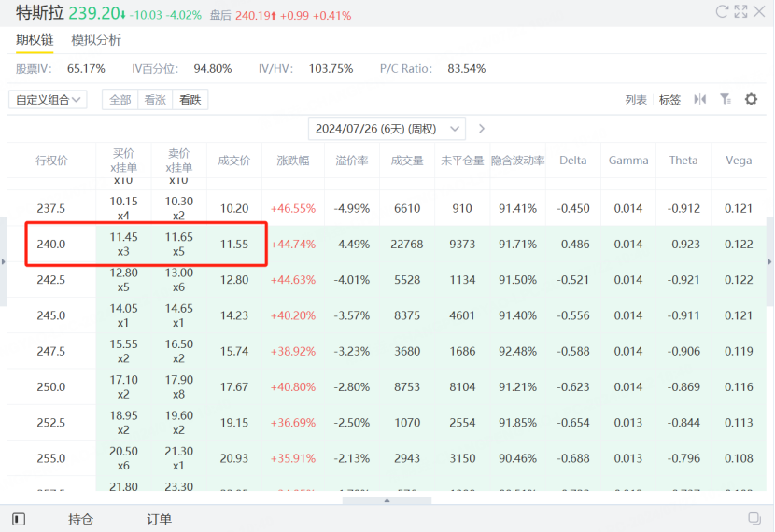
Task: Select the 全部 option filter
Action: tap(120, 100)
